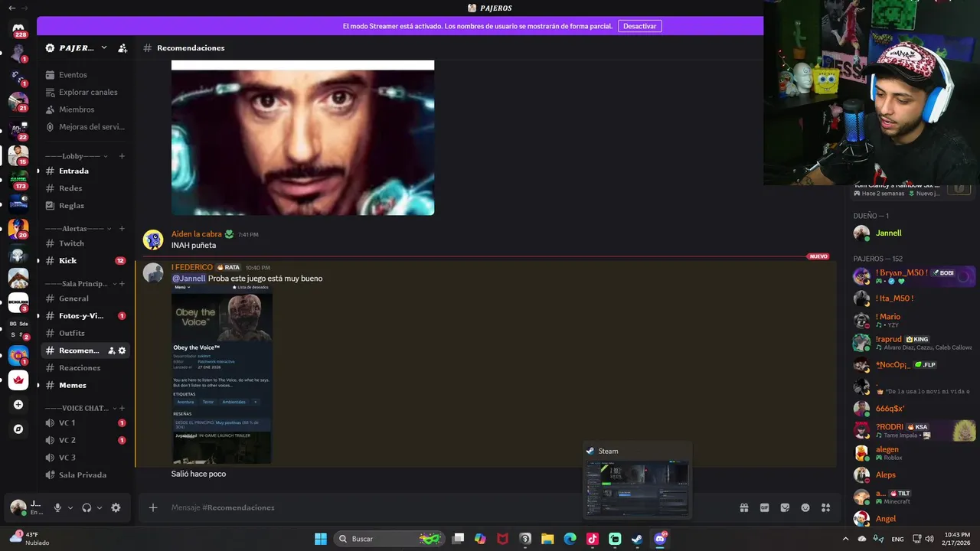Viewport: 980px width, 551px height.
Task: Select !Bryan_M50! in member list
Action: point(911,276)
